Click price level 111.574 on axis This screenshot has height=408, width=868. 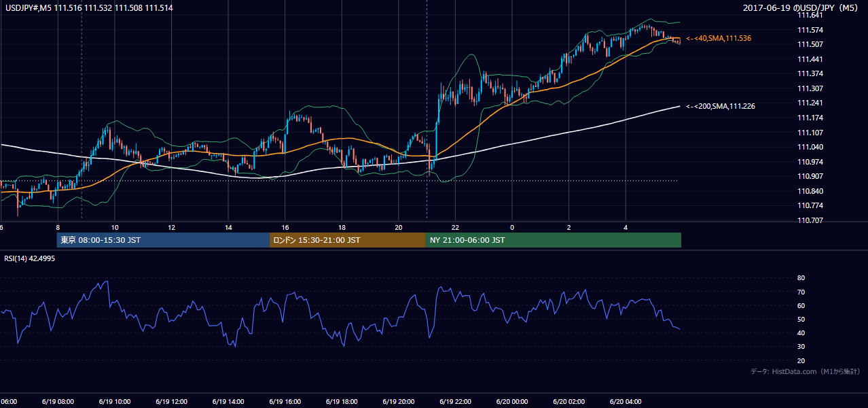click(x=810, y=30)
